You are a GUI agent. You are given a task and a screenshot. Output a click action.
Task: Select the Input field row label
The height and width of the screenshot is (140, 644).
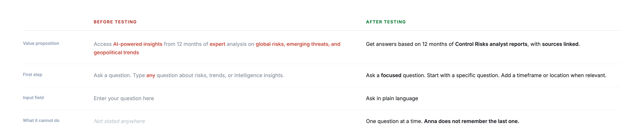coord(33,97)
